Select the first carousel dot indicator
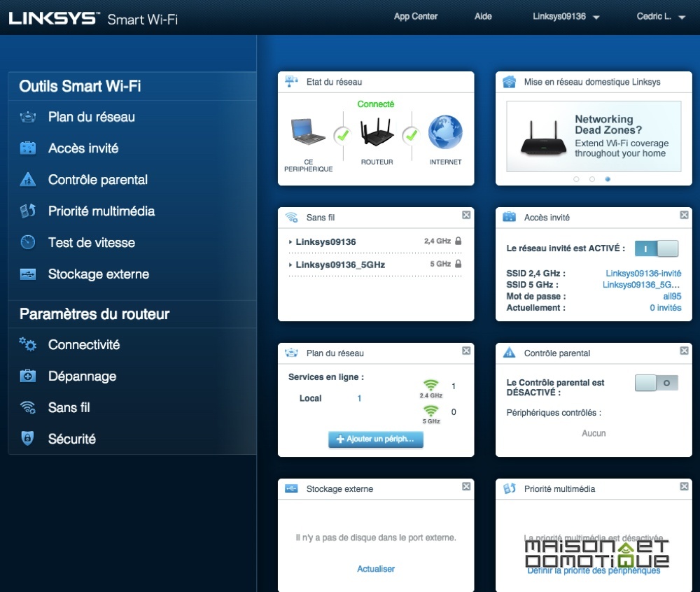Viewport: 700px width, 592px height. tap(576, 179)
